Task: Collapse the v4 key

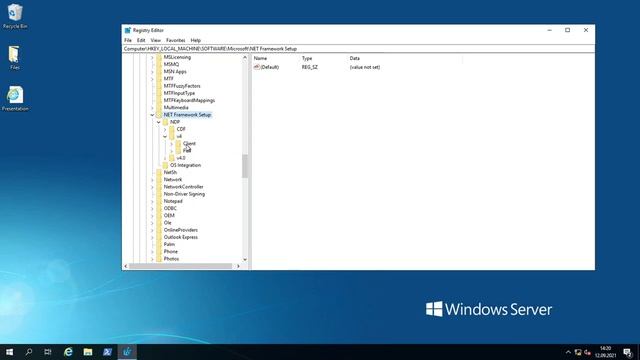Action: pyautogui.click(x=165, y=136)
